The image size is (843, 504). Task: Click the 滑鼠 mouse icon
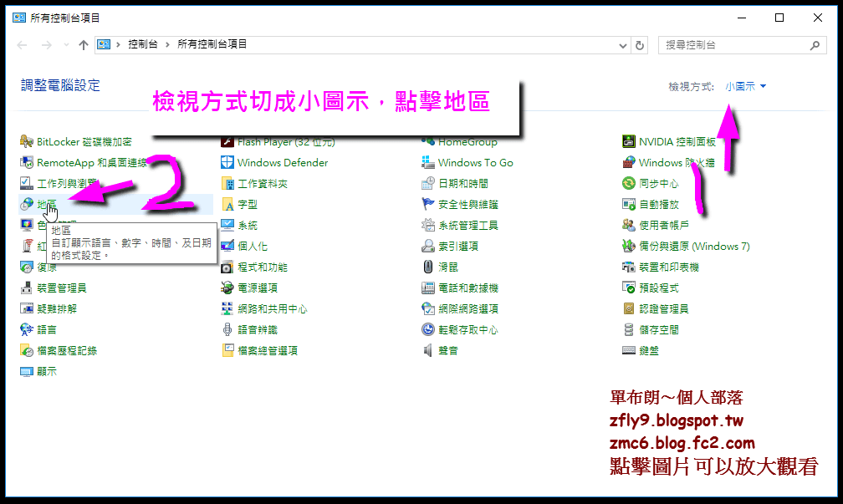pos(428,267)
